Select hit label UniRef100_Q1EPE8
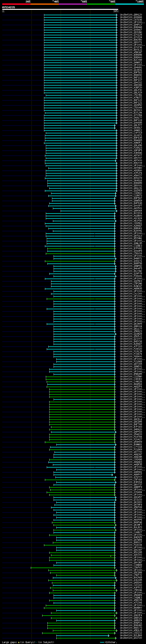Viewport: 146px width, 644px height. coord(131,191)
